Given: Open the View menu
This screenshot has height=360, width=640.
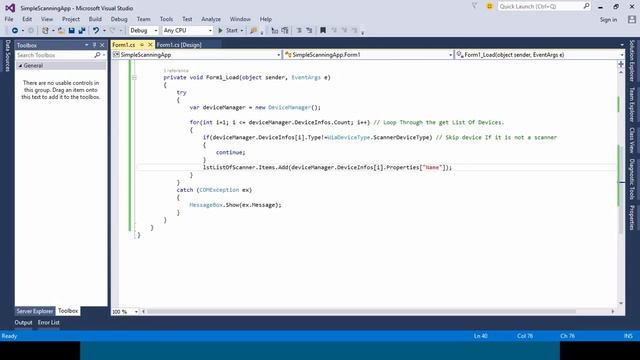Looking at the screenshot, I should [47, 19].
